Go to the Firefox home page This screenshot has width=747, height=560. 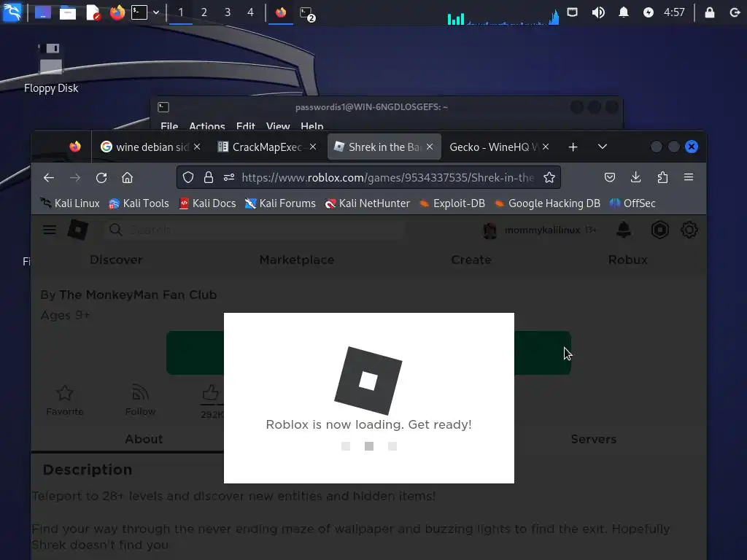click(127, 178)
